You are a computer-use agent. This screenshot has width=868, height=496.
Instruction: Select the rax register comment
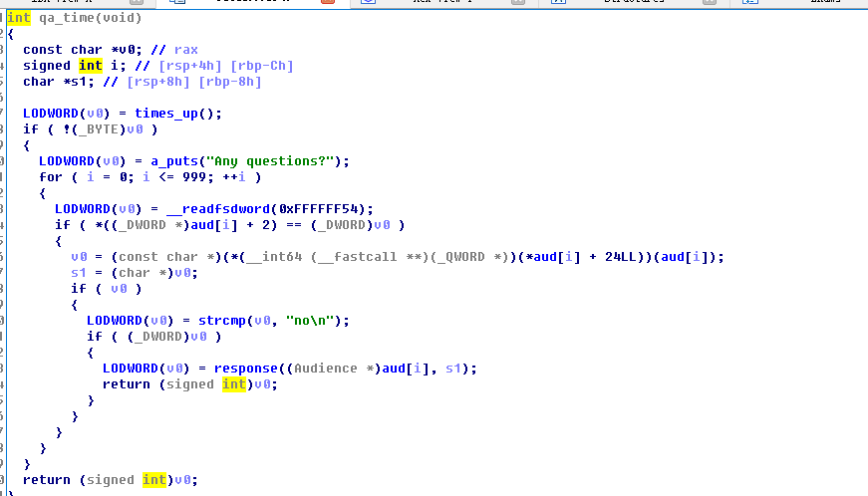(186, 50)
